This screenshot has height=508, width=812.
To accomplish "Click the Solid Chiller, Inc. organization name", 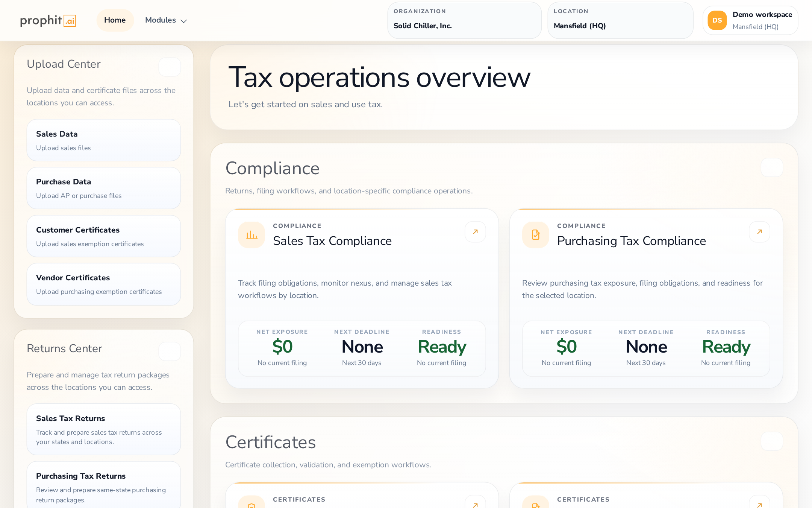I will 423,26.
